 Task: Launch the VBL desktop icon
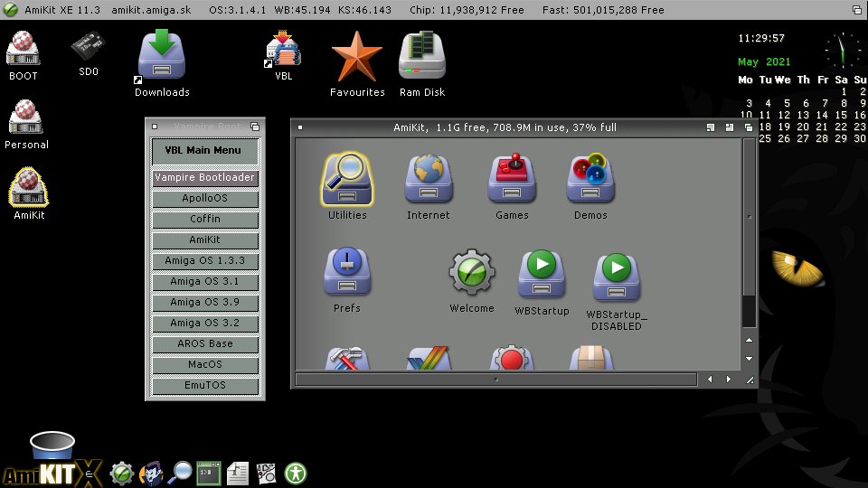click(283, 49)
